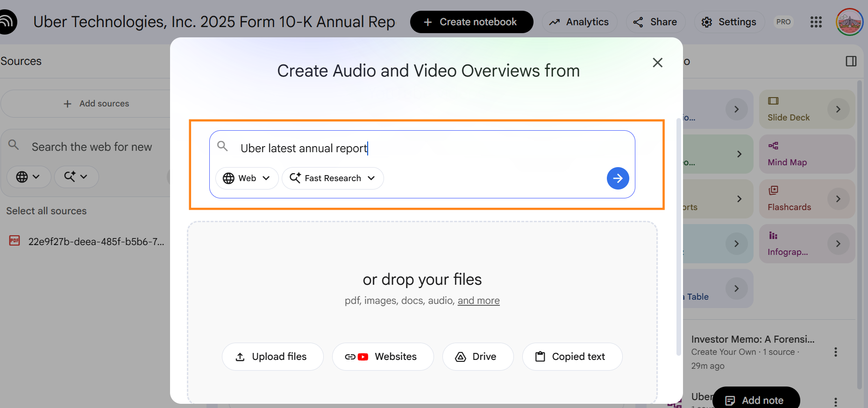Click the Studio panel scrollbar
Screen dimensions: 868x408
860,234
